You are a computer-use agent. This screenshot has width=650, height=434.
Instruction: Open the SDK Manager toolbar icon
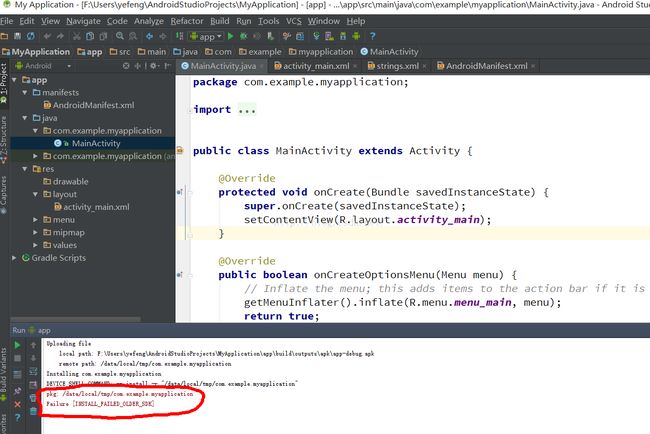point(343,36)
